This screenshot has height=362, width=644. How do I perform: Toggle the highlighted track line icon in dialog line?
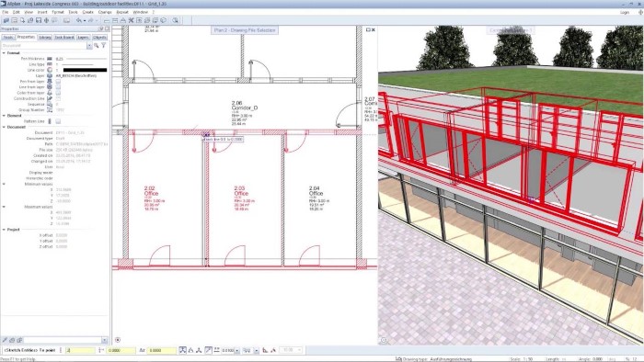click(x=208, y=350)
